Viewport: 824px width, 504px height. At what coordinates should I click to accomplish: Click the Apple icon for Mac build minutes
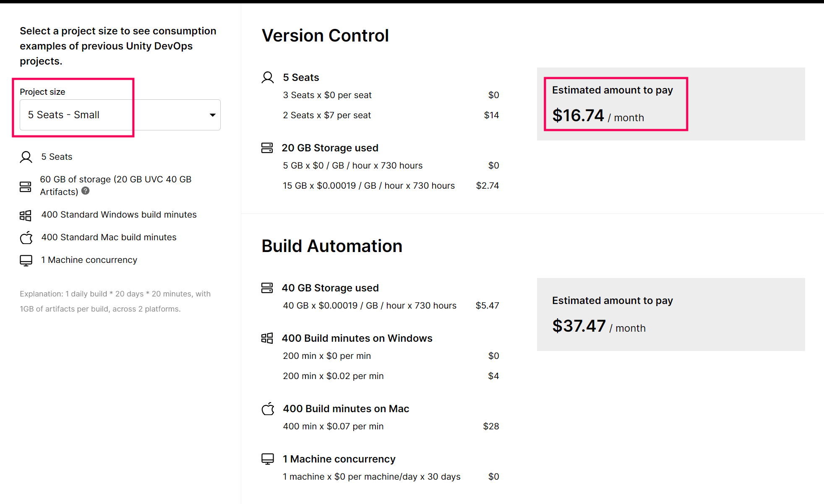coord(26,238)
